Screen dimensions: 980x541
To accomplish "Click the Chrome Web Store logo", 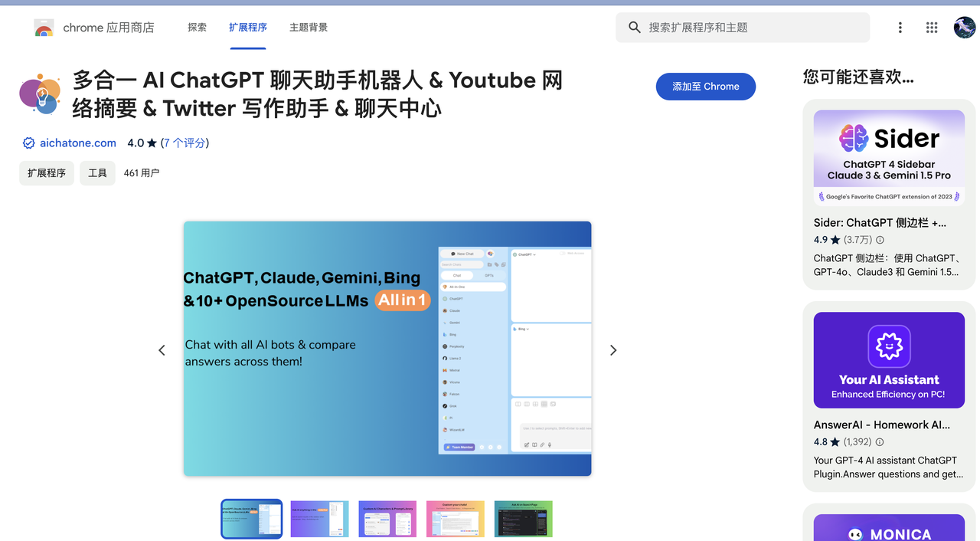I will [x=44, y=28].
